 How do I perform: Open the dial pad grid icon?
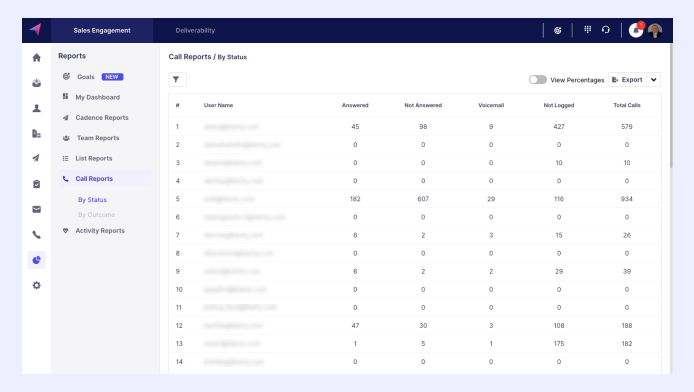coord(587,30)
